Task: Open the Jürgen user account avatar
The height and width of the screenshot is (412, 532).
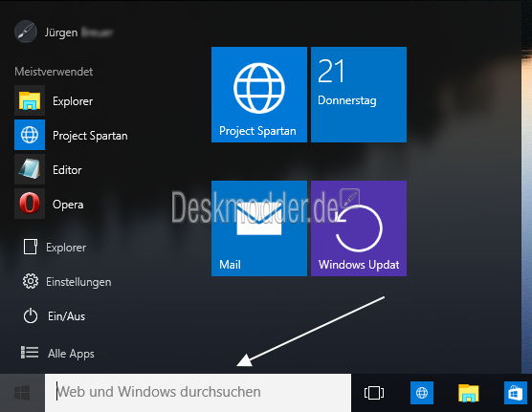Action: pyautogui.click(x=26, y=32)
